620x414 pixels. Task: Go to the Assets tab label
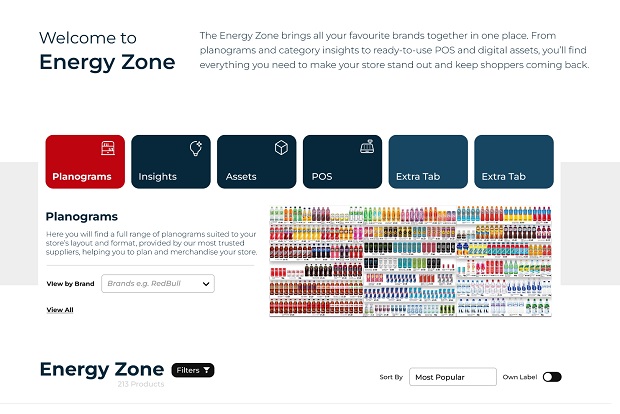click(x=241, y=177)
